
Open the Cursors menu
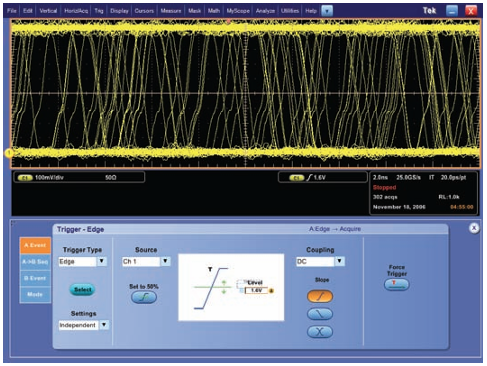[x=144, y=11]
